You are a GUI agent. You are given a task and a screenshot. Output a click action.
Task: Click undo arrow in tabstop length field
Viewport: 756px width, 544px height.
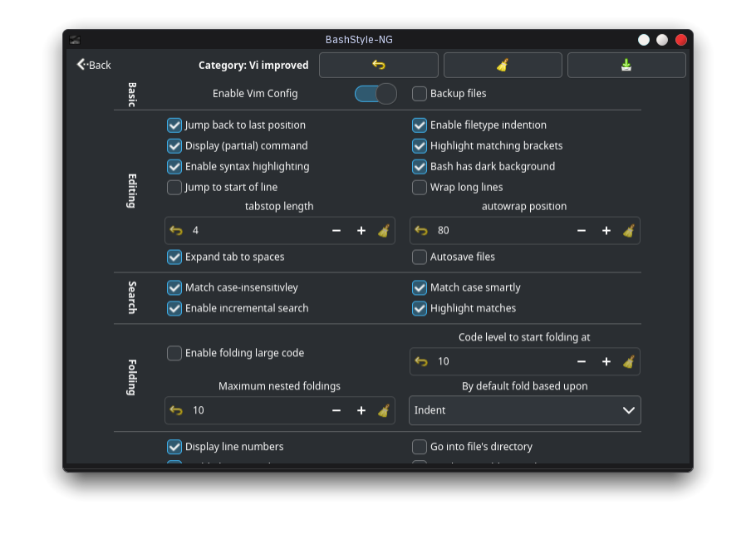tap(176, 231)
